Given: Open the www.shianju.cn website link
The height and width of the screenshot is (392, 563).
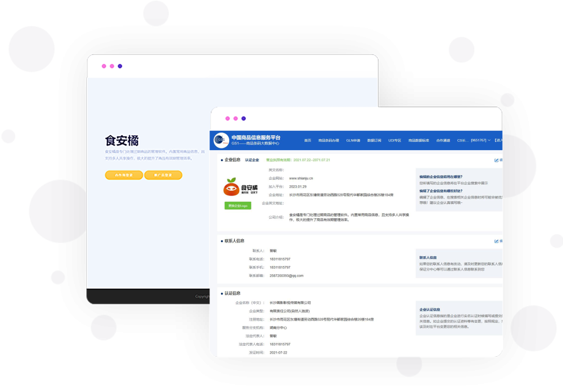Looking at the screenshot, I should 301,178.
